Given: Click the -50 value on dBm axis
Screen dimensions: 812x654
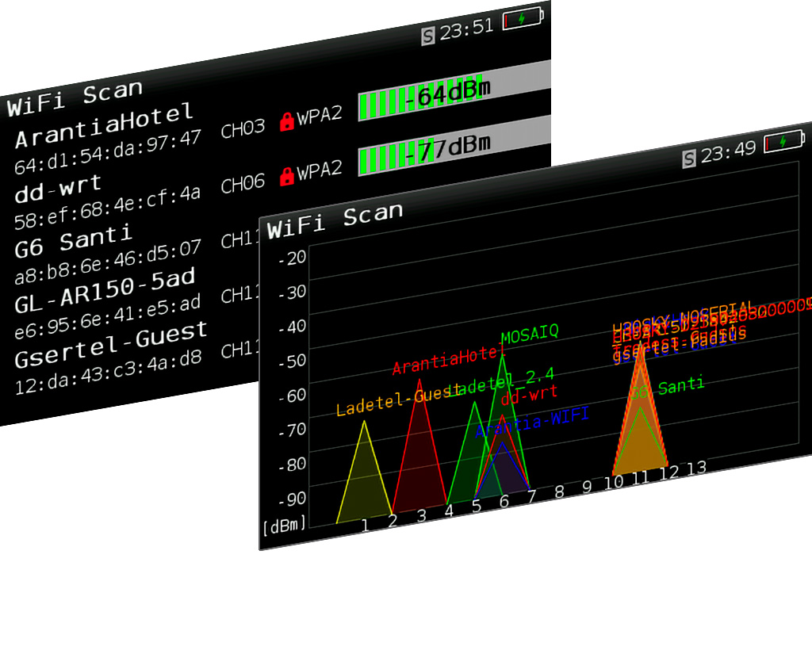Looking at the screenshot, I should click(x=293, y=361).
